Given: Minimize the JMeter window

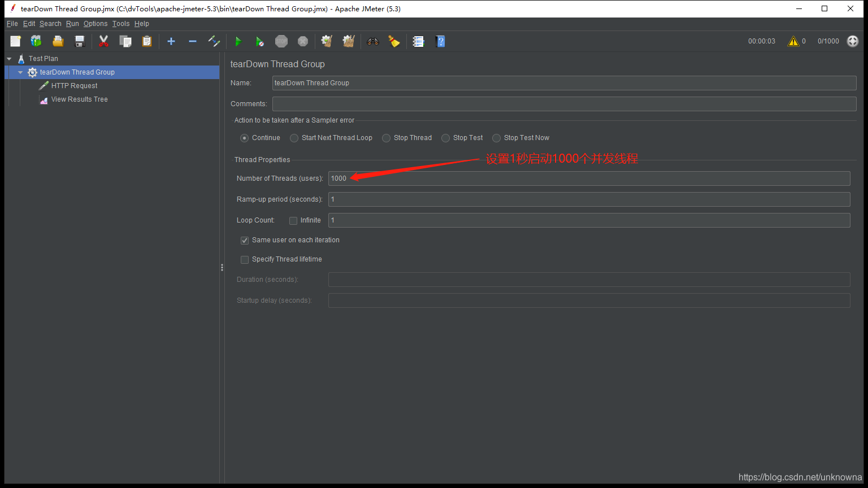Looking at the screenshot, I should tap(799, 8).
